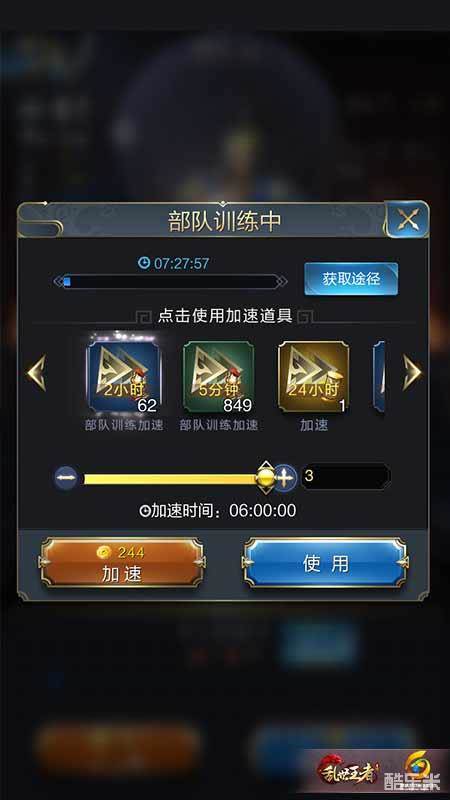Click the training progress bar
The width and height of the screenshot is (450, 800).
click(x=170, y=282)
